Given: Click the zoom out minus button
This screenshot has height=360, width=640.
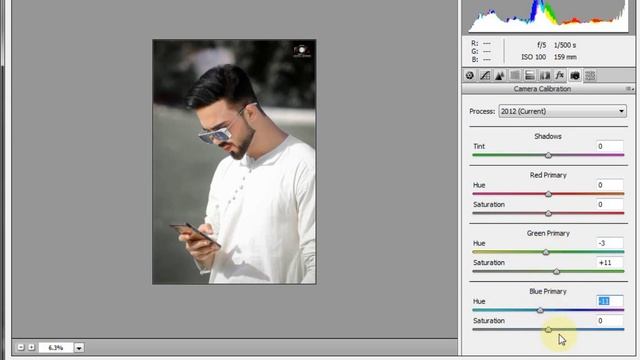Looking at the screenshot, I should point(20,347).
